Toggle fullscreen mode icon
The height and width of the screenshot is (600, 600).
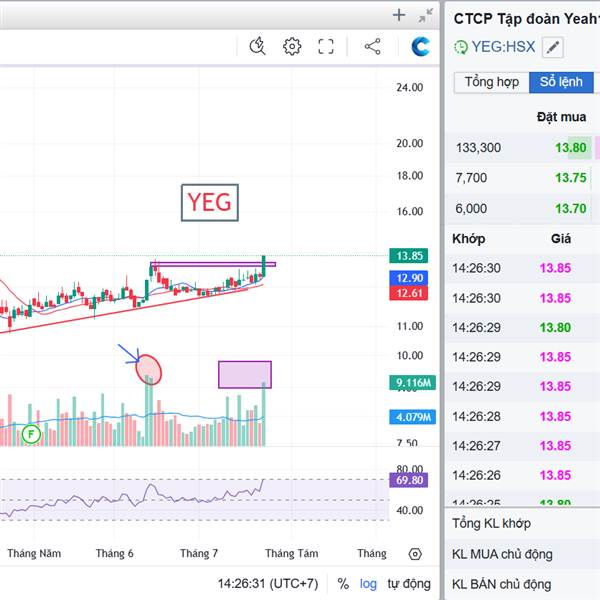click(326, 47)
